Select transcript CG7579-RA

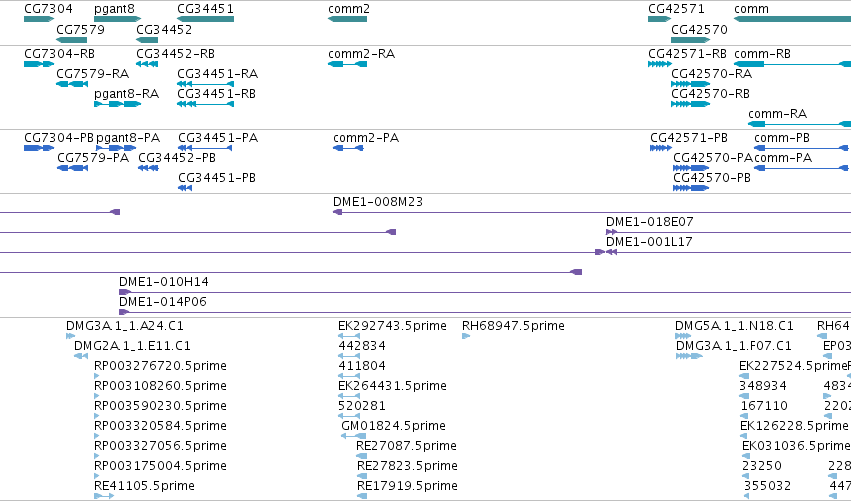point(72,84)
